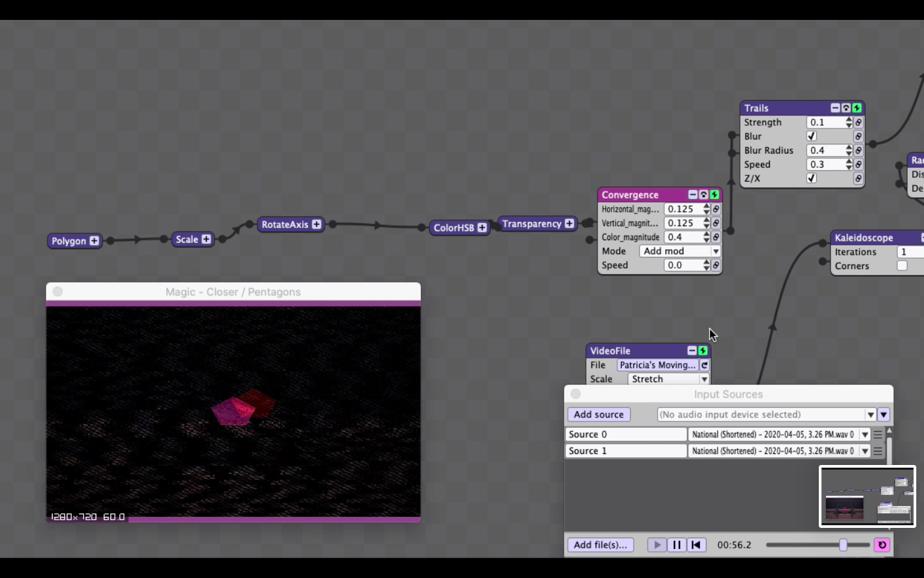924x578 pixels.
Task: Click the Kaleidoscope node title
Action: 864,238
